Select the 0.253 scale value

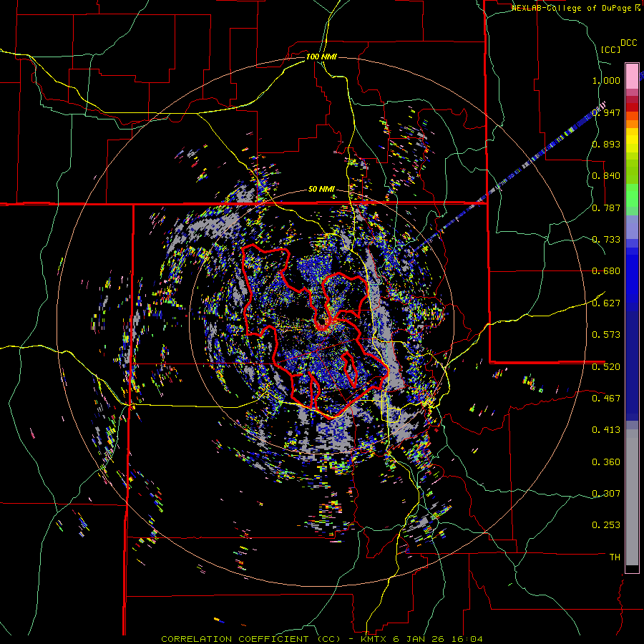point(606,525)
